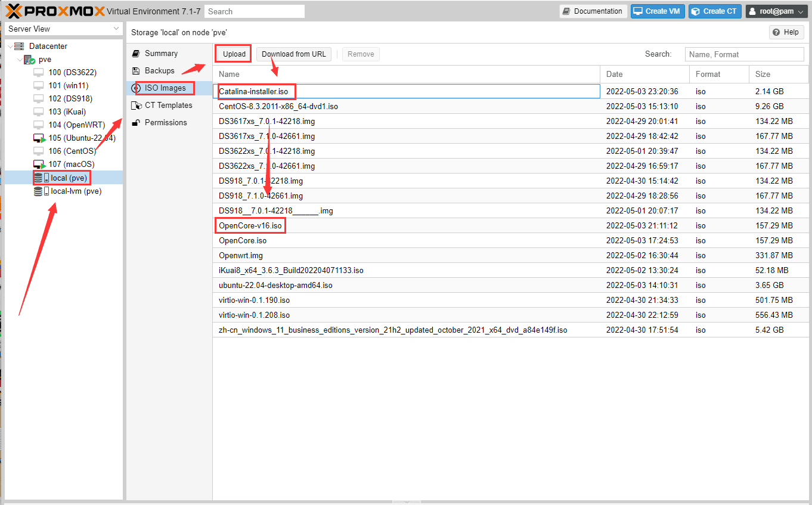Screen dimensions: 812x505
Task: Click the Help question mark icon
Action: [x=776, y=32]
